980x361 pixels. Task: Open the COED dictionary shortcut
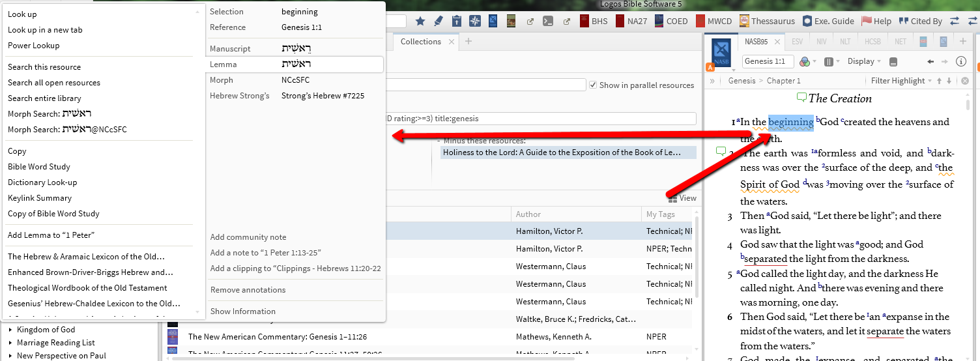pos(670,21)
